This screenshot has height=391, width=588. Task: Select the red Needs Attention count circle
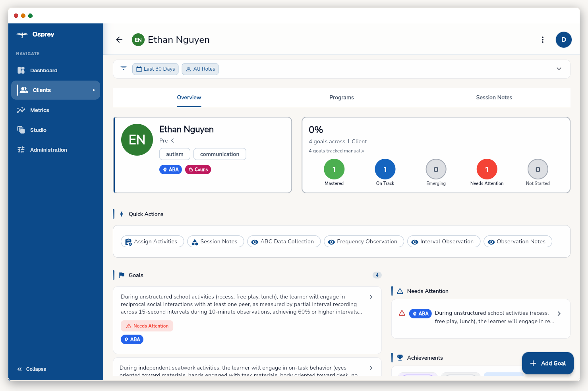[x=487, y=169]
